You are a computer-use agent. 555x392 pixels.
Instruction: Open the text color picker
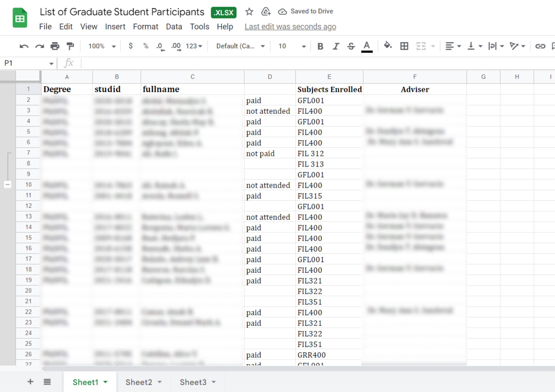[367, 46]
